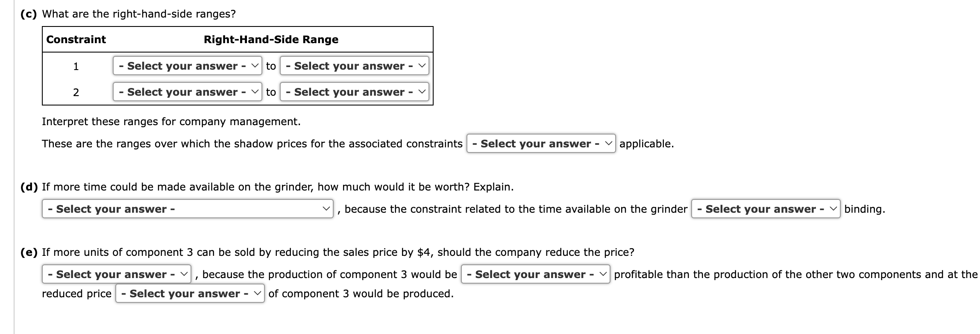Open dropdown following the words 'reduced price'
The image size is (980, 334).
pos(190,293)
